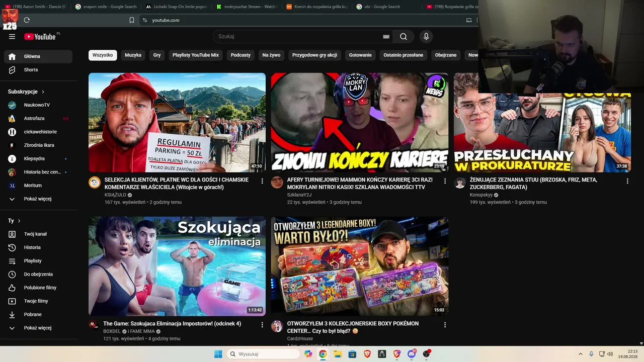The width and height of the screenshot is (644, 362).
Task: Open action menu for The Game video
Action: point(262,325)
